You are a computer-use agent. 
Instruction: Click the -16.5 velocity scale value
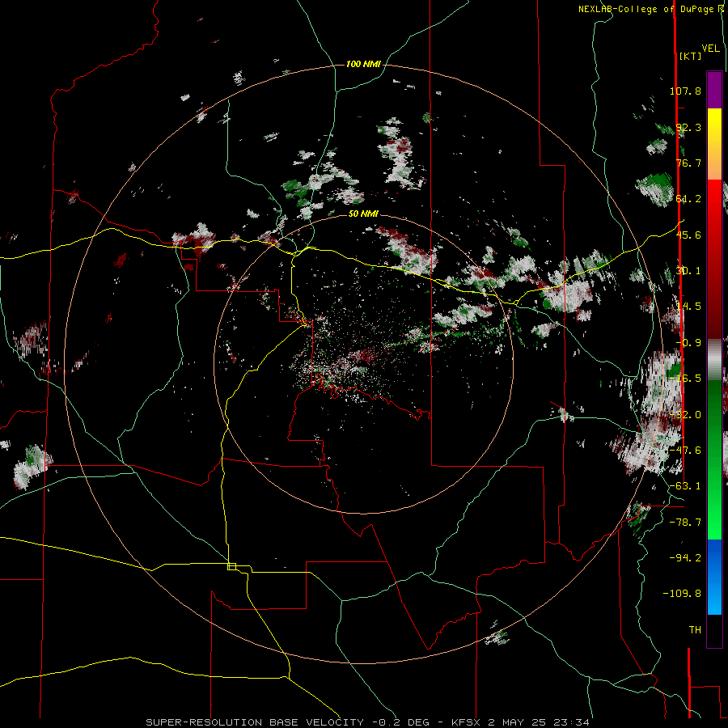(x=685, y=379)
